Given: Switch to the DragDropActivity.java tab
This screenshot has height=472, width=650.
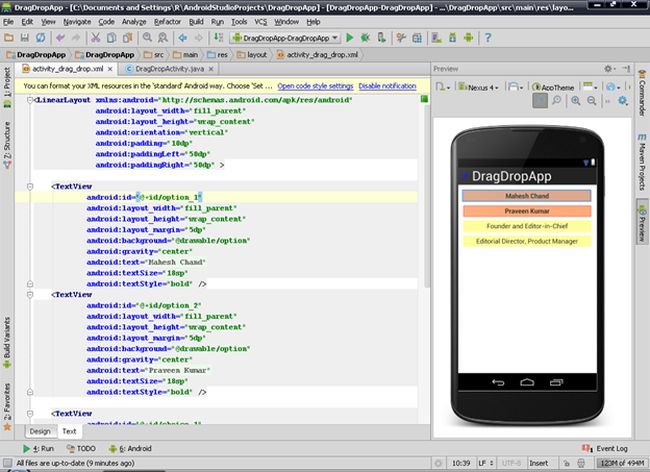Looking at the screenshot, I should point(162,69).
